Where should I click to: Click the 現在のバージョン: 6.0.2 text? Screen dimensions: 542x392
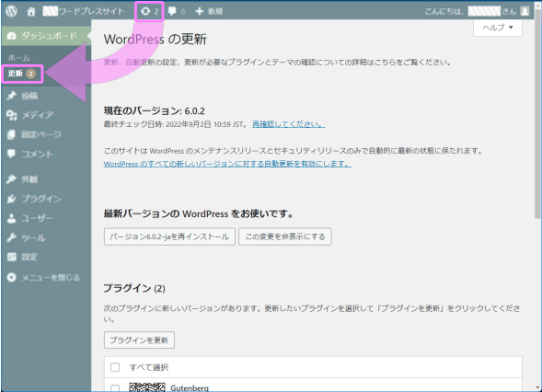pos(155,111)
